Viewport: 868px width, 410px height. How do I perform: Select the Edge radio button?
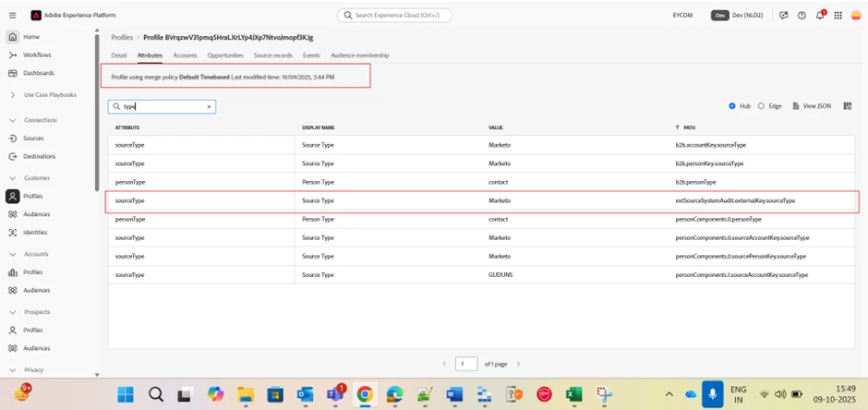click(761, 106)
